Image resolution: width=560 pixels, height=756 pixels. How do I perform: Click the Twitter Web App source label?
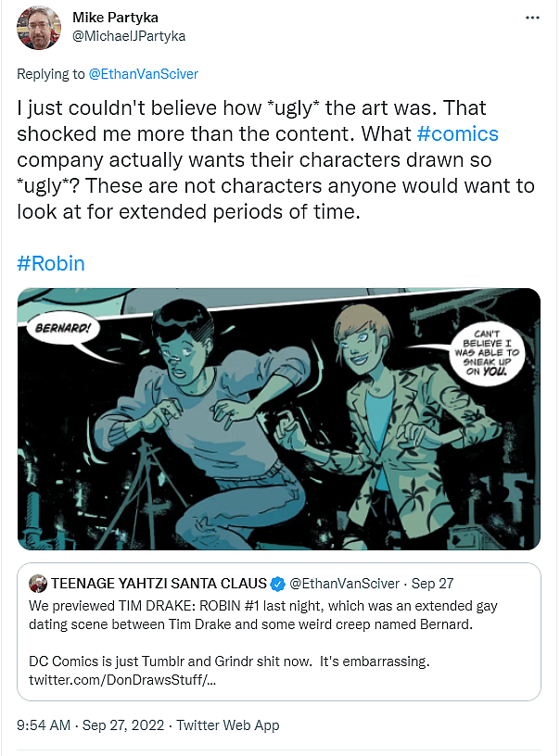pos(228,725)
